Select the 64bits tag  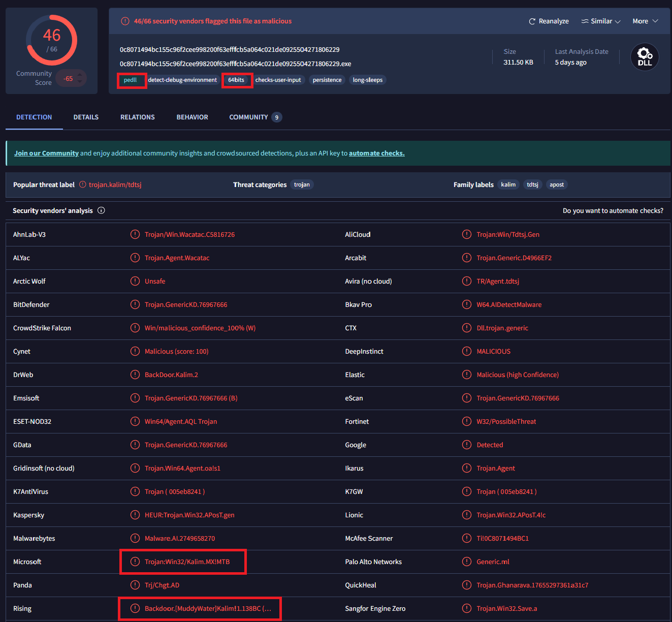236,80
